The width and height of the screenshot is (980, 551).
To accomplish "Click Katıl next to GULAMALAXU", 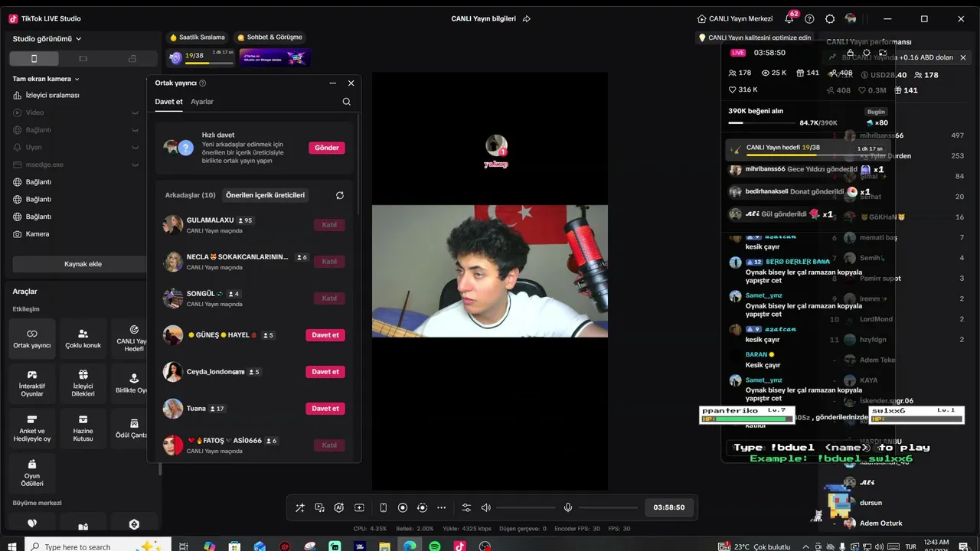I will coord(329,225).
